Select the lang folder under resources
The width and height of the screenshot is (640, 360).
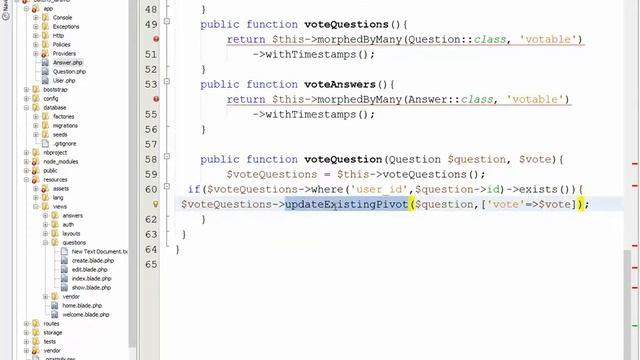(58, 198)
